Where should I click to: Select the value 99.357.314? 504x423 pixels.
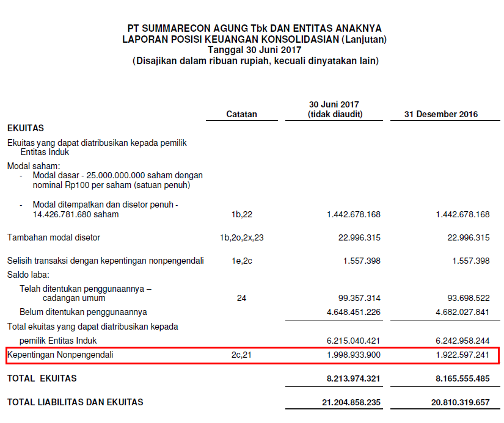tap(359, 298)
